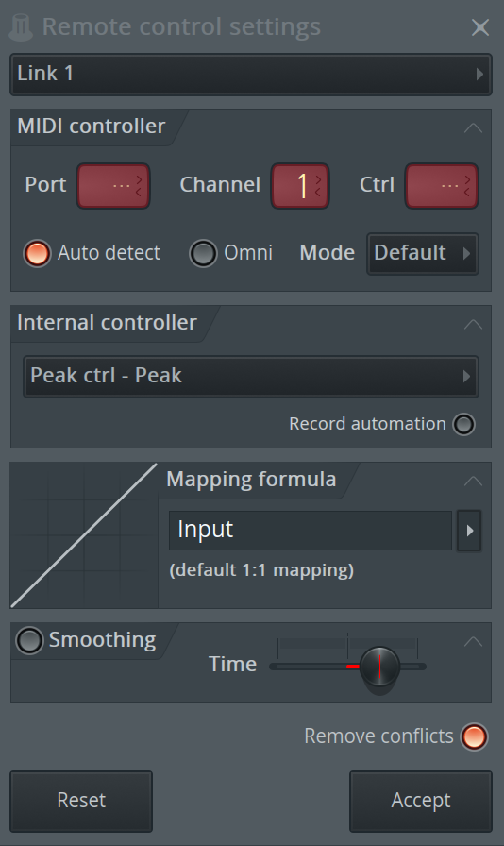Click the Port number selector
The image size is (504, 846).
coord(113,186)
